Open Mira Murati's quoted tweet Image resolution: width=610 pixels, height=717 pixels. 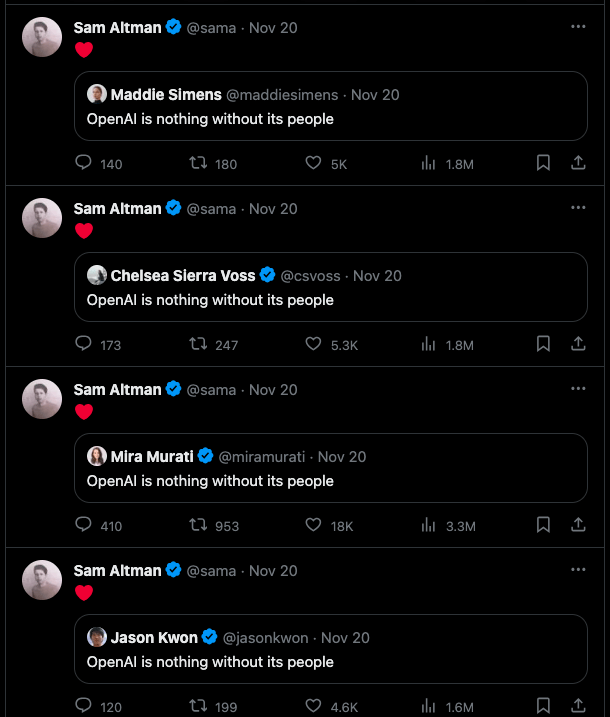pyautogui.click(x=330, y=480)
